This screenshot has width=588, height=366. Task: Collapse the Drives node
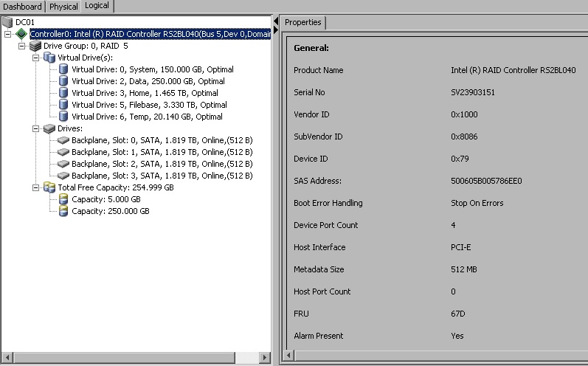click(36, 128)
